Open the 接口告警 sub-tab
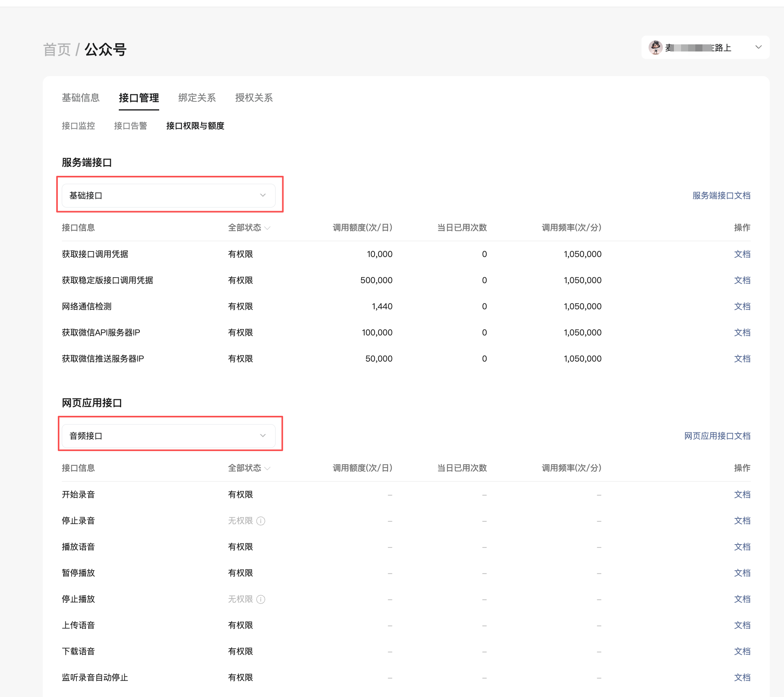Screen dimensions: 784x697 tap(130, 126)
